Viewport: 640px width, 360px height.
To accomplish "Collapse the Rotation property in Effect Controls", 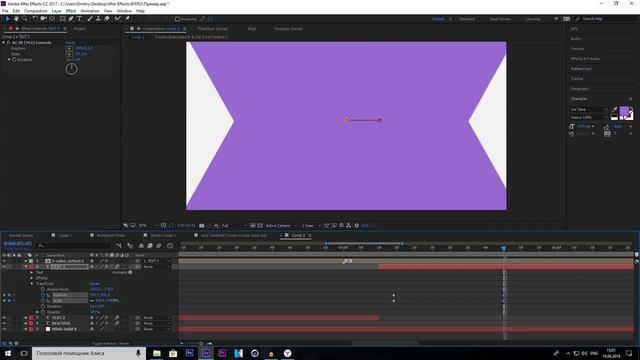I will pyautogui.click(x=9, y=60).
